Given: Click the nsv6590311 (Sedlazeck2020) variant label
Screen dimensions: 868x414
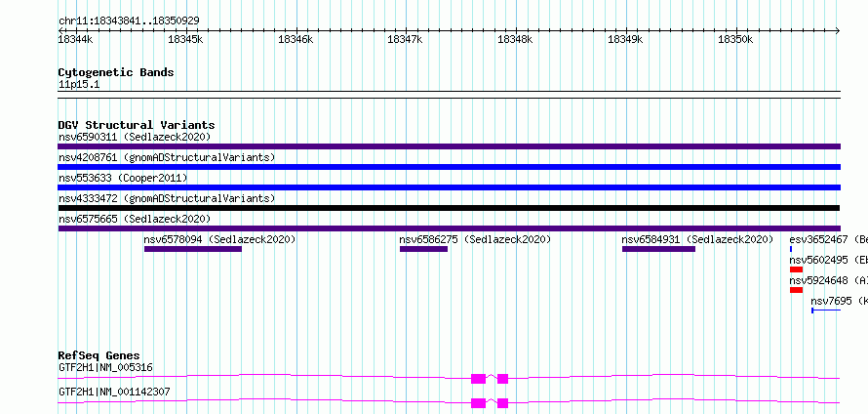Looking at the screenshot, I should (135, 137).
